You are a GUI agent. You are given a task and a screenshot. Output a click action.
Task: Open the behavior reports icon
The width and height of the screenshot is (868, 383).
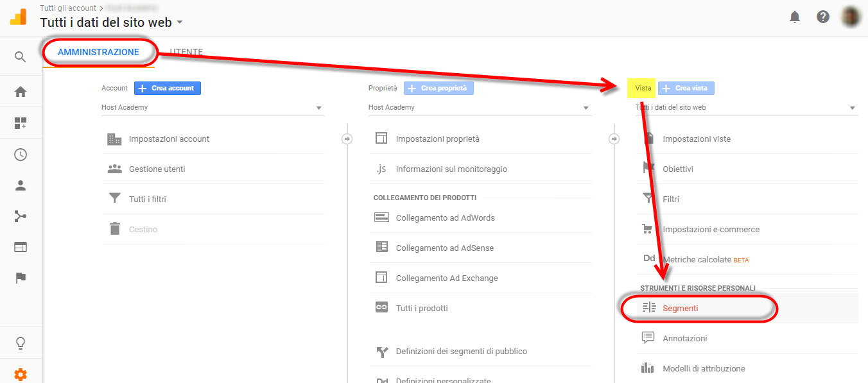click(x=20, y=247)
